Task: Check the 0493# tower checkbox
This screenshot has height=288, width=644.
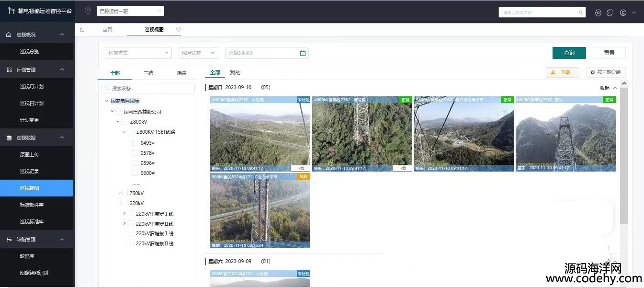Action: coord(135,143)
